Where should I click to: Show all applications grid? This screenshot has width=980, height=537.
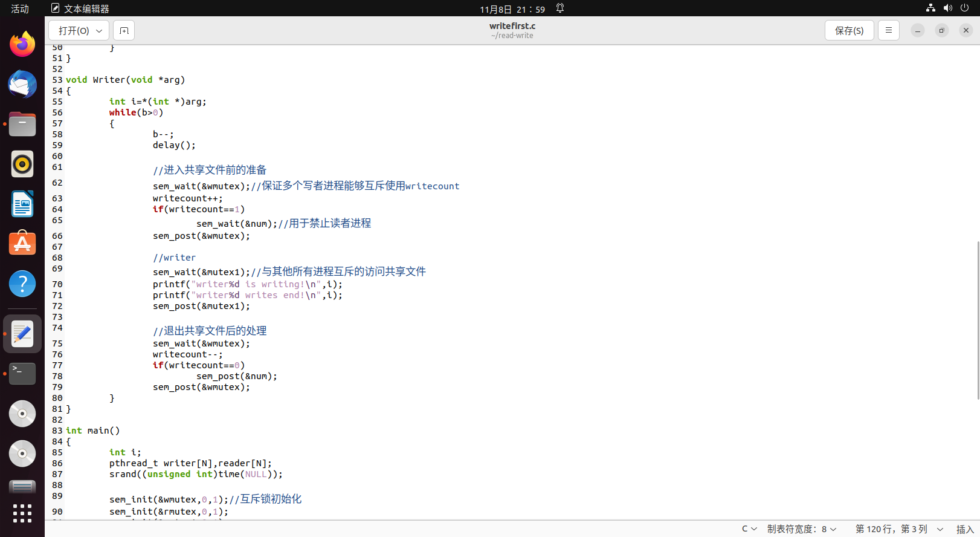[x=22, y=513]
